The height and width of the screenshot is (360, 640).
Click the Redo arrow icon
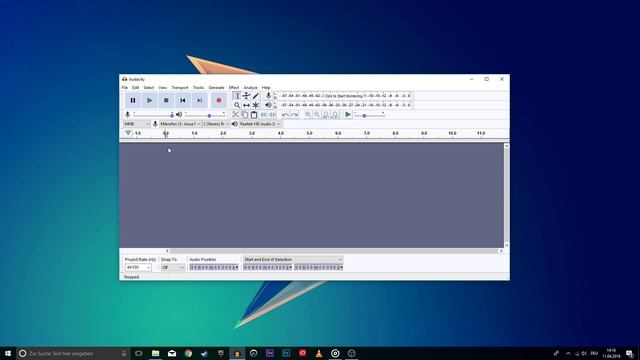click(294, 115)
